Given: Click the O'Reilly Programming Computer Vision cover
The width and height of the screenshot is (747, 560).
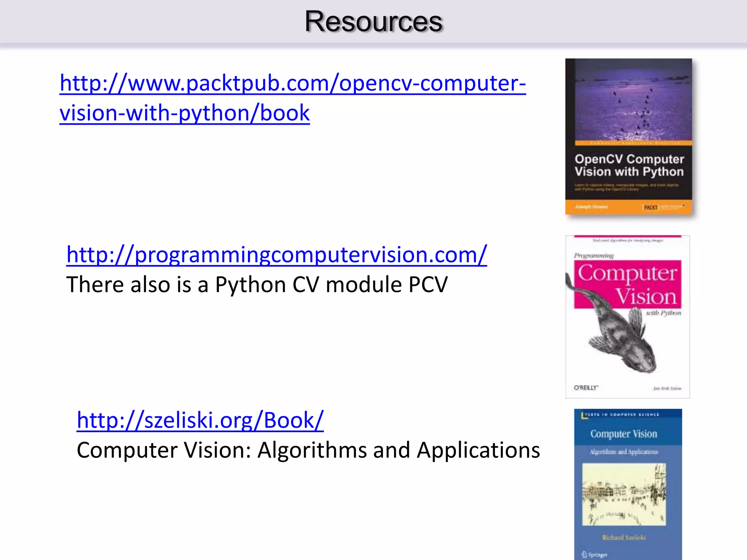Looking at the screenshot, I should (x=627, y=316).
